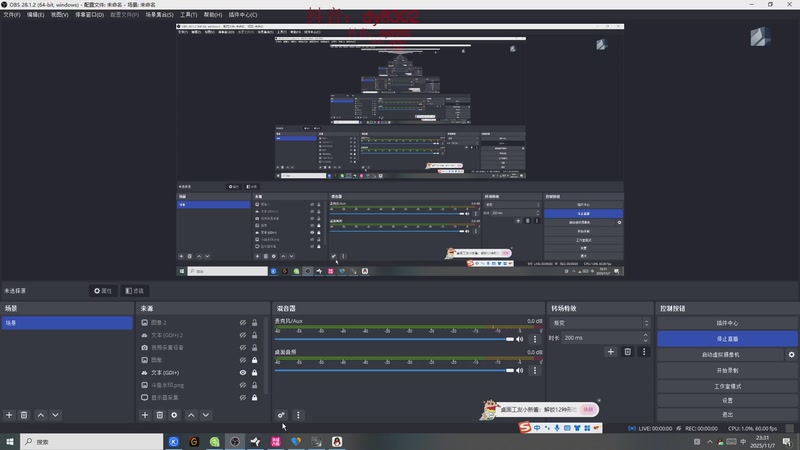Viewport: 800px width, 450px height.
Task: Open 桌面音频 channel options menu
Action: 535,370
